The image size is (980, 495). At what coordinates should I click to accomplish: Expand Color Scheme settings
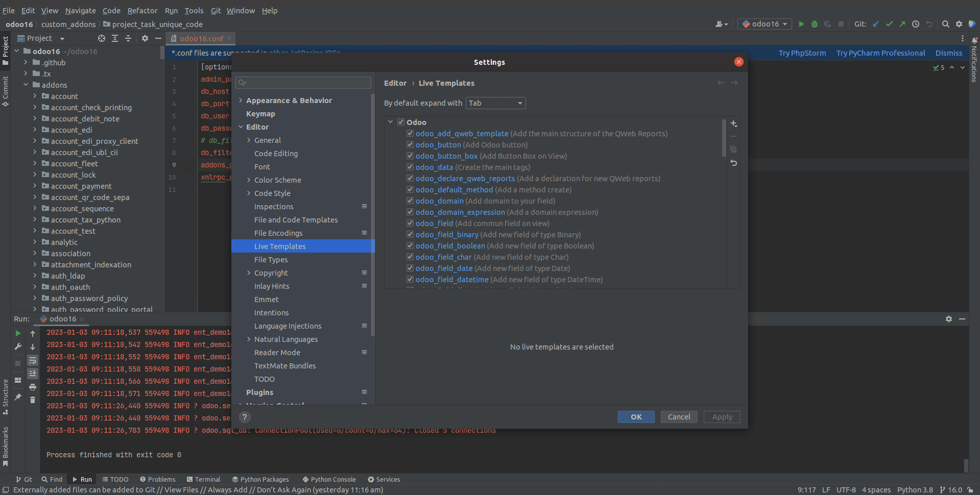coord(249,180)
